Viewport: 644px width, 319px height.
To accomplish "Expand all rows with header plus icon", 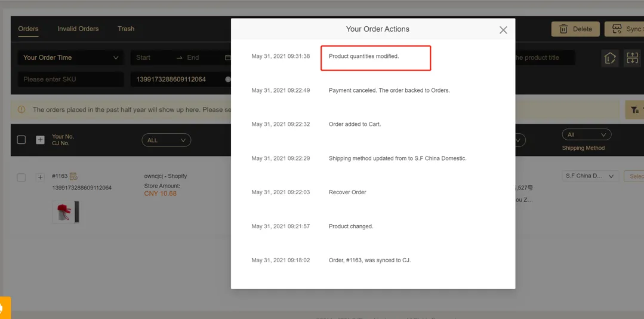I will point(40,140).
